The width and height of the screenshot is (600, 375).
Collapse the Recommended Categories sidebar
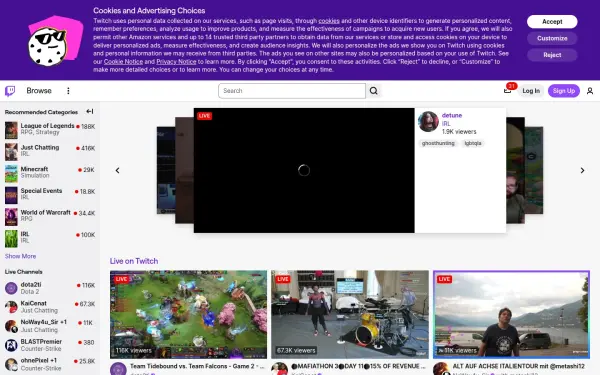(90, 111)
